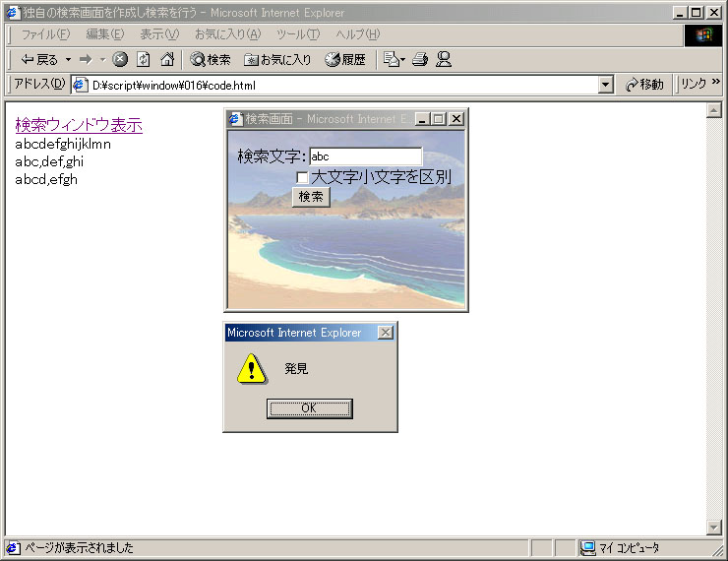Click the アドレス(D) label
This screenshot has width=728, height=561.
pos(39,84)
